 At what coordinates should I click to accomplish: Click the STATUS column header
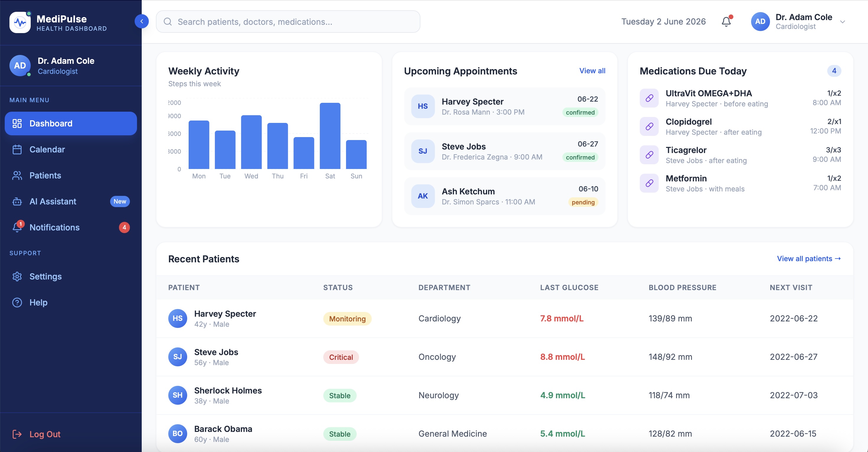coord(338,287)
